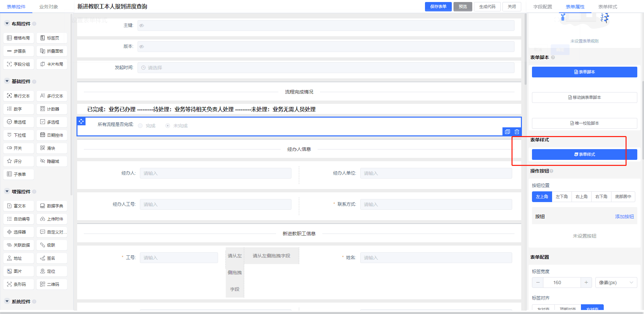Viewport: 644px width, 314px height.
Task: Click the 二维码 QR code control
Action: [52, 284]
